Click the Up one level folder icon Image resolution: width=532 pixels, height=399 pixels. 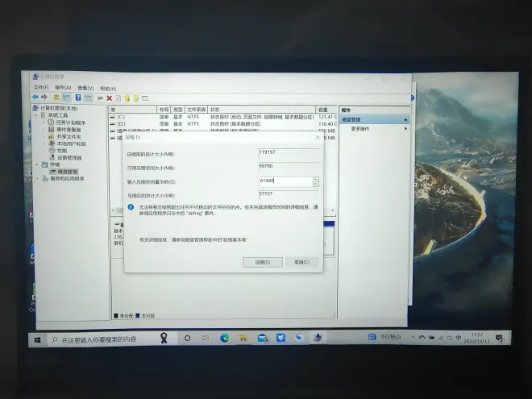tap(56, 98)
